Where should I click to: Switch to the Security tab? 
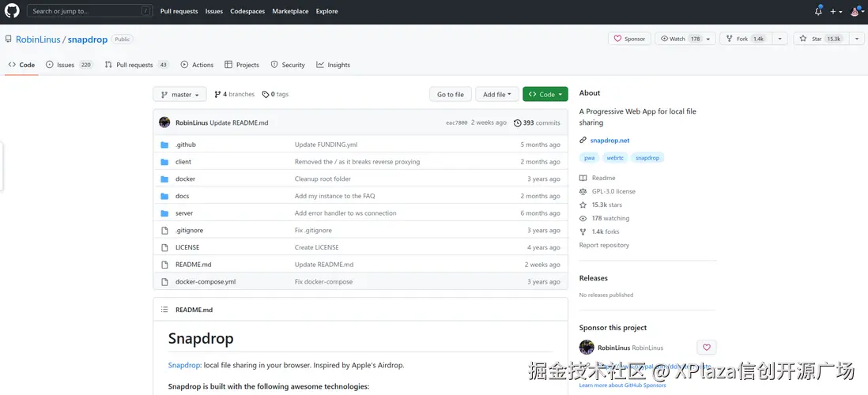point(288,65)
